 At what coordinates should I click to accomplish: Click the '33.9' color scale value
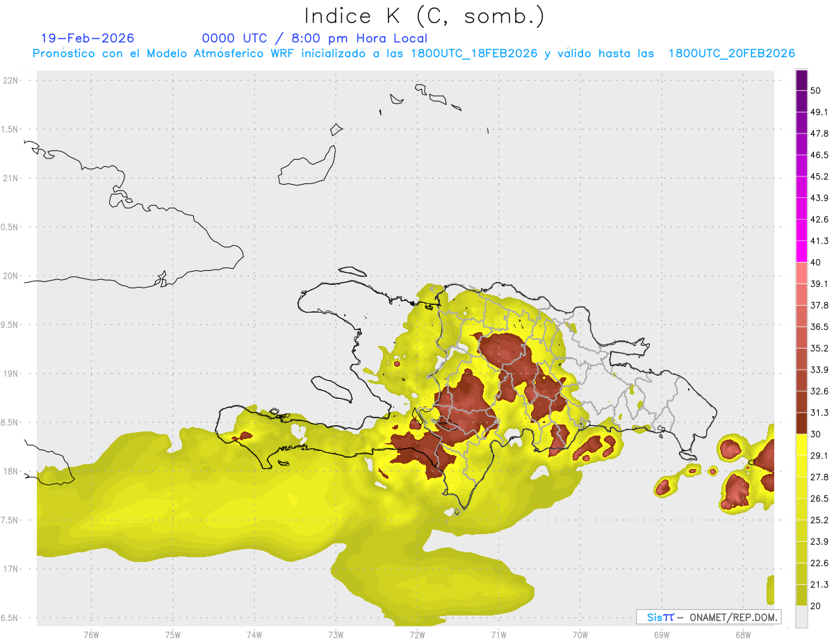coord(819,370)
